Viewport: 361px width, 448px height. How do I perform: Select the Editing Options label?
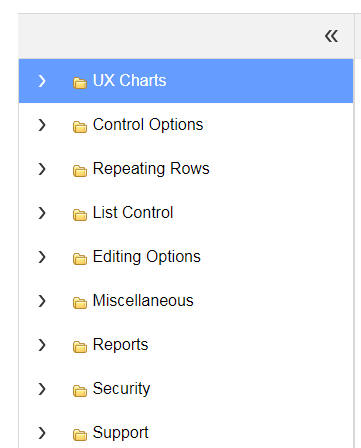147,257
